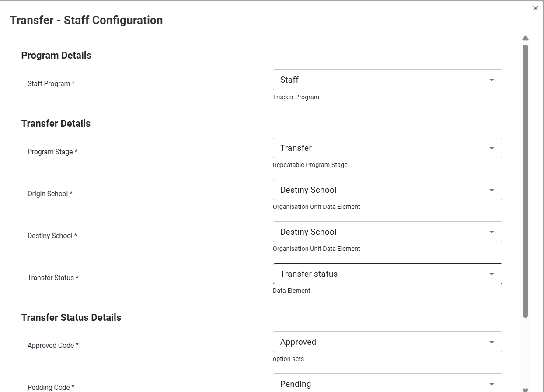
Task: Click the Transfer status selected value text
Action: tap(309, 274)
